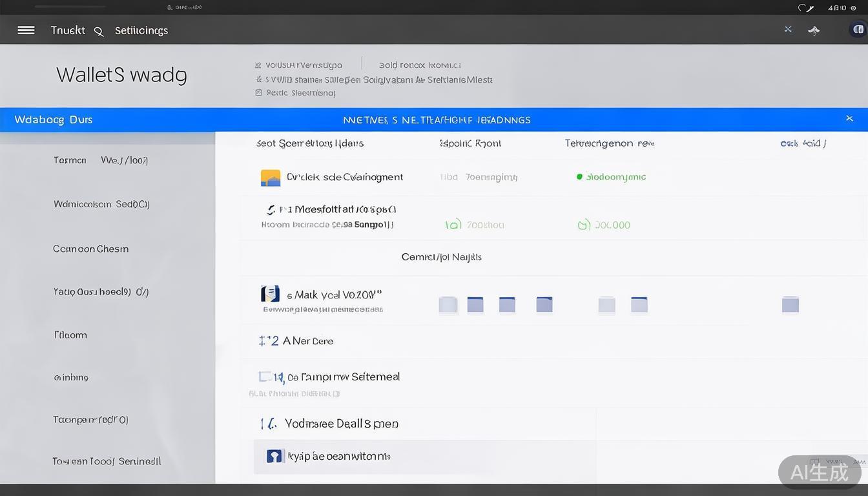Click the small X icon in dark toolbar
This screenshot has width=868, height=496.
tap(788, 29)
